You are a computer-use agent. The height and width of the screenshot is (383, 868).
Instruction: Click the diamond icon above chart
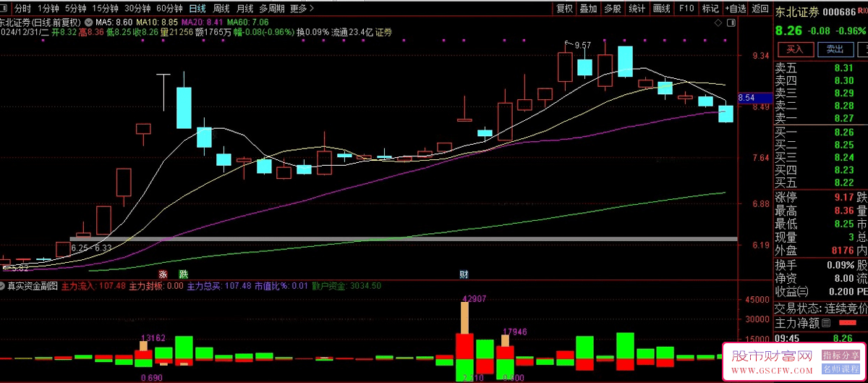coord(718,23)
